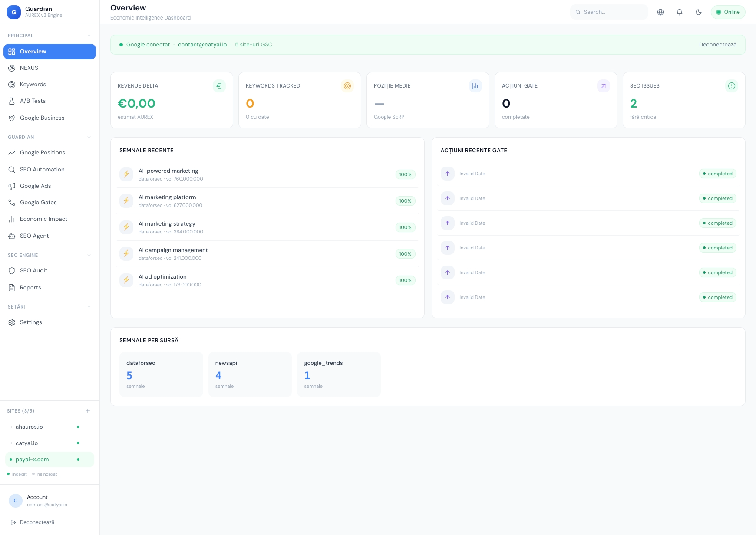756x535 pixels.
Task: Collapse the SEO ENGINE section chevron
Action: coord(89,255)
